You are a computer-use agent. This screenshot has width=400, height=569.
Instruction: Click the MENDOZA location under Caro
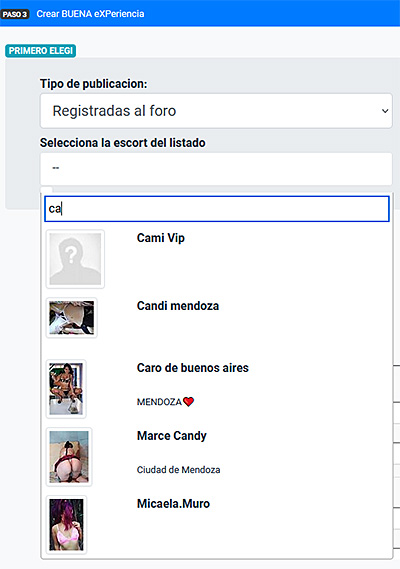tap(159, 402)
